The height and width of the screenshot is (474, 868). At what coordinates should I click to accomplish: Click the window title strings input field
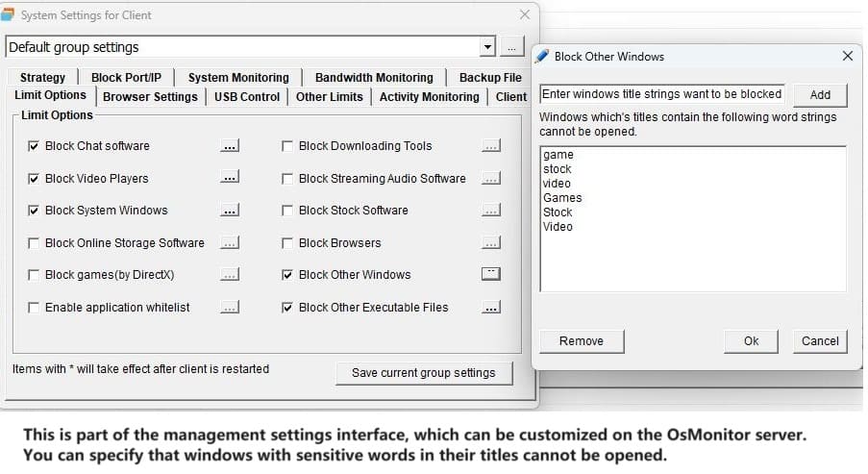pyautogui.click(x=662, y=94)
